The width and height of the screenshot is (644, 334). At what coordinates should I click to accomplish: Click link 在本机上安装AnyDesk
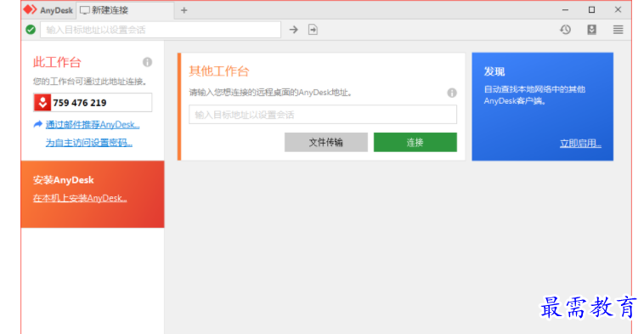click(x=80, y=198)
